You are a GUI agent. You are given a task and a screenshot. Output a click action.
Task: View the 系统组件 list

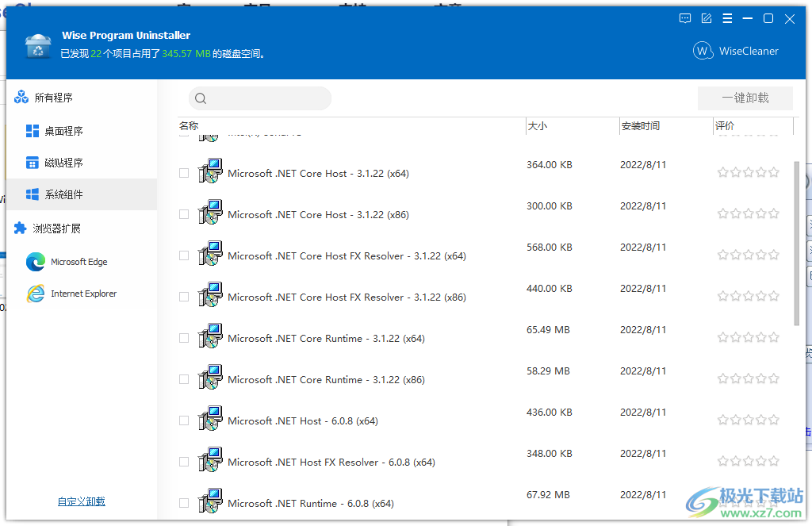pos(57,194)
